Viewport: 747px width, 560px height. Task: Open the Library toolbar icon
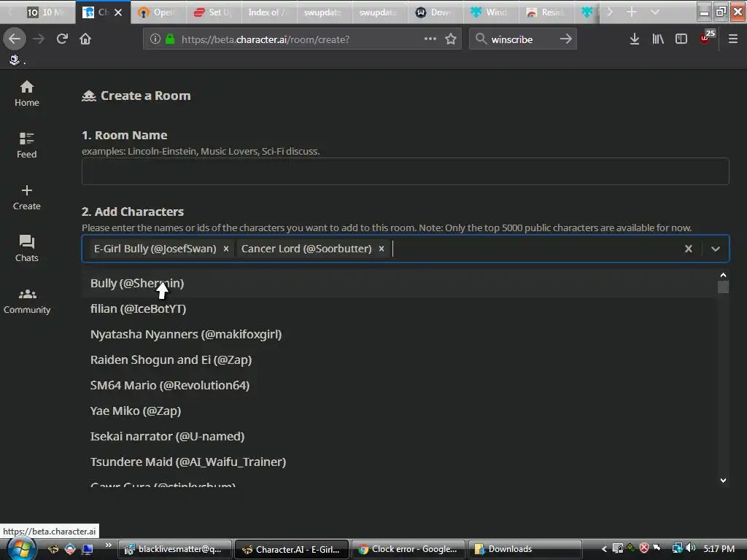[658, 39]
